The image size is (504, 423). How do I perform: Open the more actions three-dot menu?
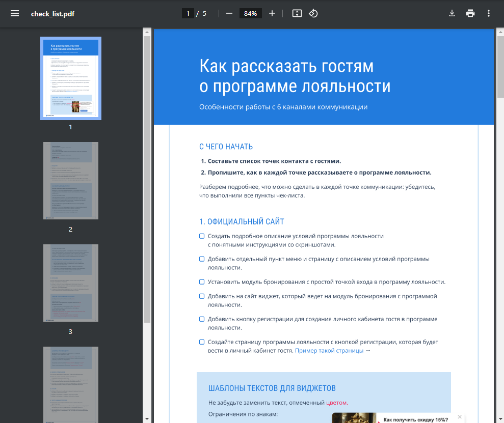pyautogui.click(x=489, y=13)
